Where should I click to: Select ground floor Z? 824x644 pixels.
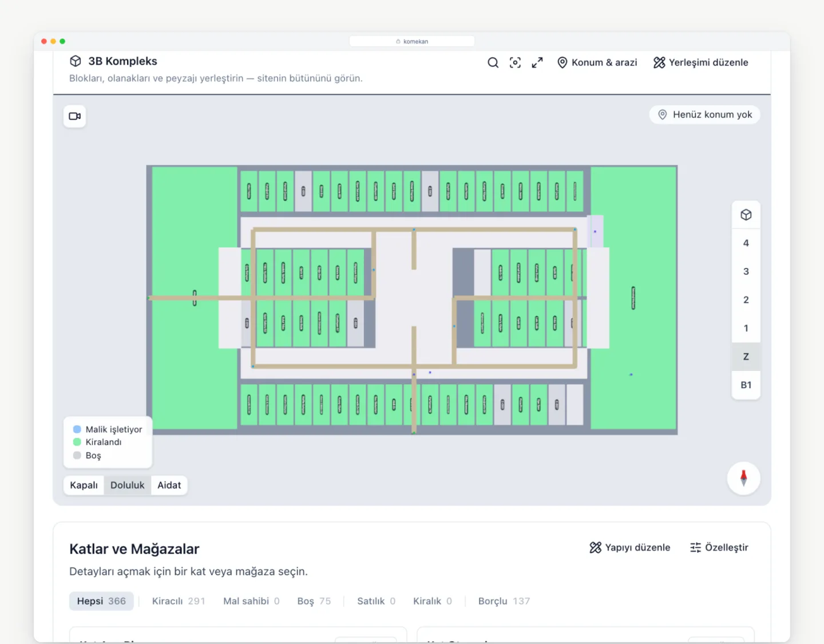[x=746, y=357]
